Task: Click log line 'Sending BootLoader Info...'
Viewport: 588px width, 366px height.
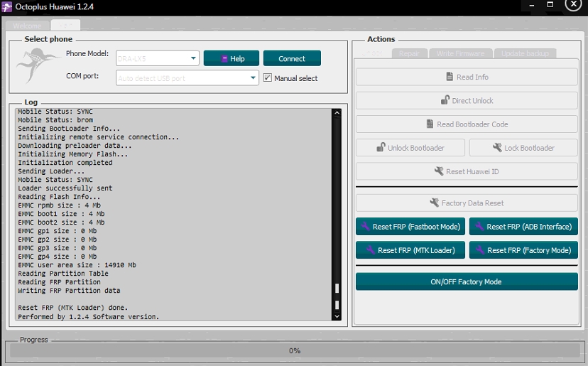Action: tap(69, 129)
